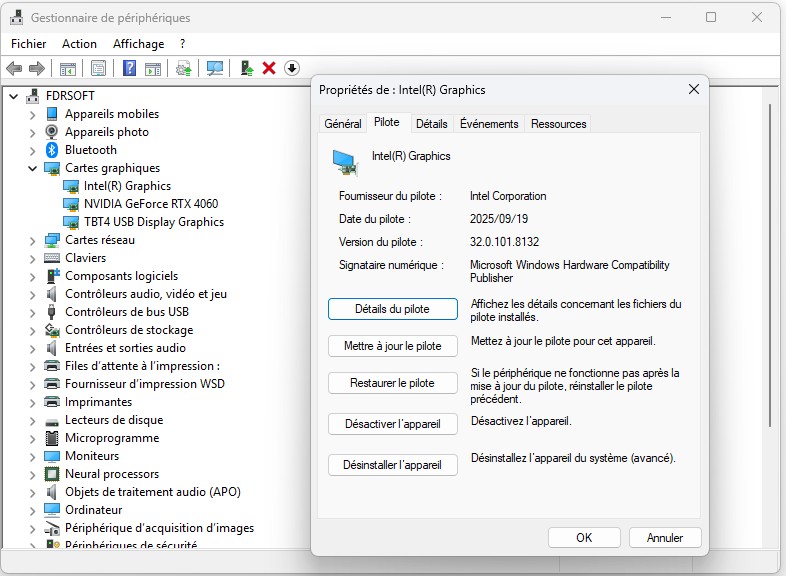Expand the Moniteurs category
The image size is (786, 576).
(32, 456)
